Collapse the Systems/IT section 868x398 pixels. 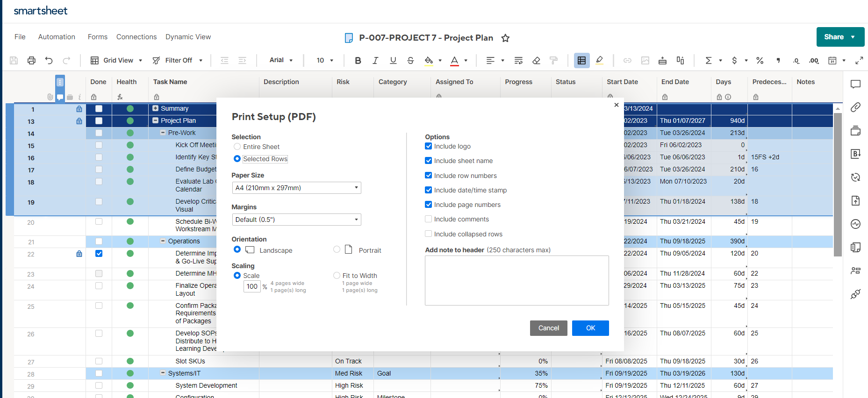(x=163, y=373)
